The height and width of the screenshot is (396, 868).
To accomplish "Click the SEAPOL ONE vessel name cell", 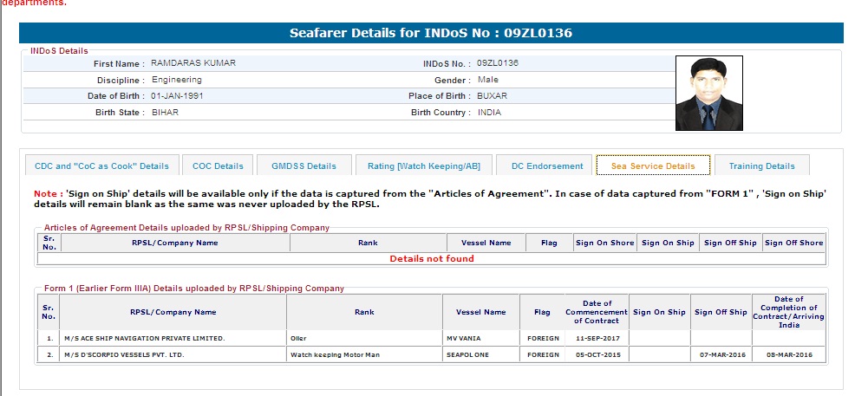I will [480, 354].
